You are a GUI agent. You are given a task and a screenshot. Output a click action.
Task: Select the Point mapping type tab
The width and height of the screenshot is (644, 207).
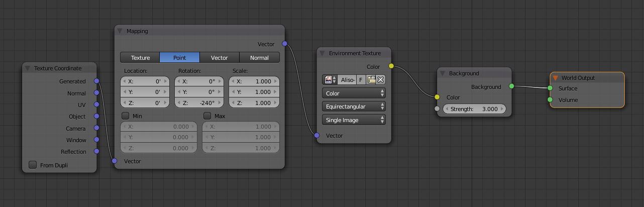[179, 58]
